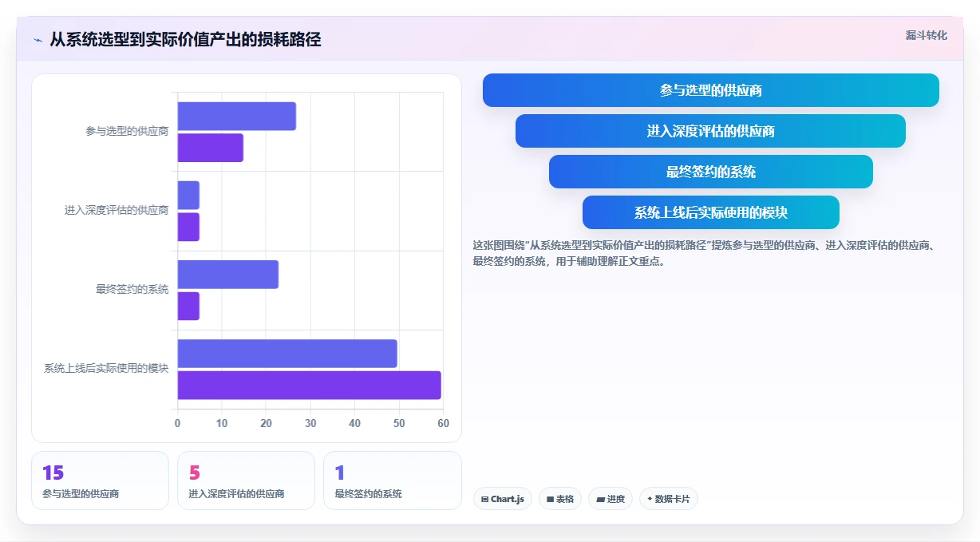The width and height of the screenshot is (980, 542).
Task: Click the lower purple bar for 进入深度评估的供应商
Action: click(188, 227)
